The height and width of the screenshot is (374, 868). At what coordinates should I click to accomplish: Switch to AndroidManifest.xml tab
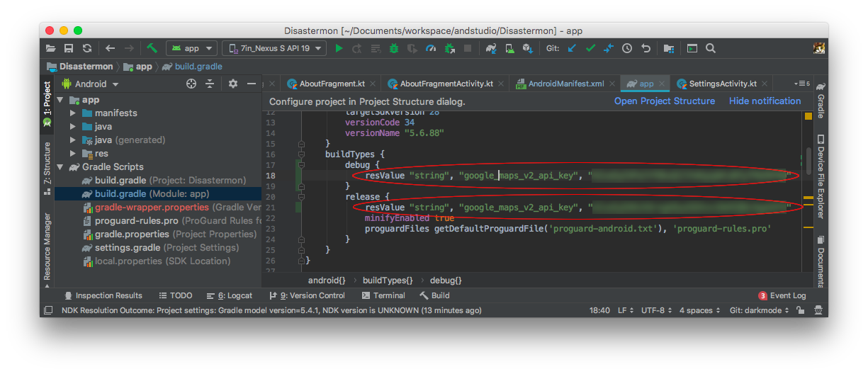coord(565,84)
